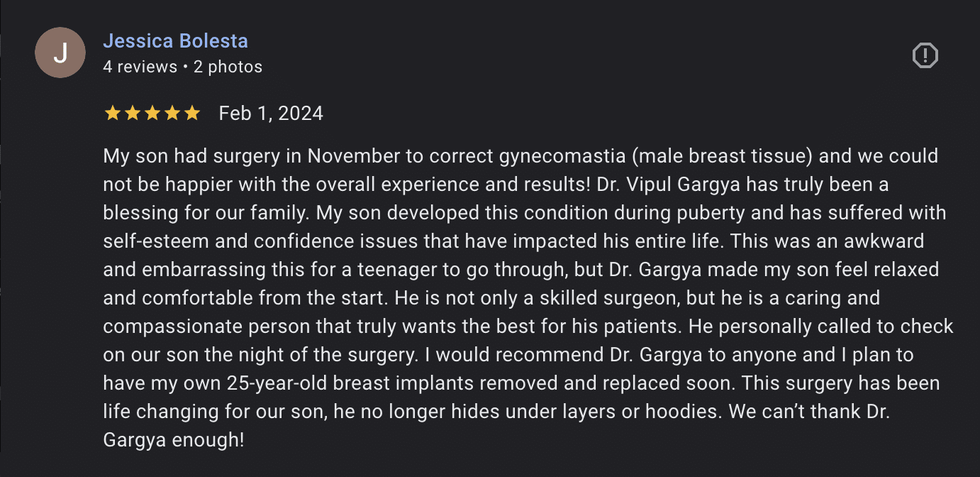The width and height of the screenshot is (980, 477).
Task: Click the second star in the rating
Action: (133, 112)
